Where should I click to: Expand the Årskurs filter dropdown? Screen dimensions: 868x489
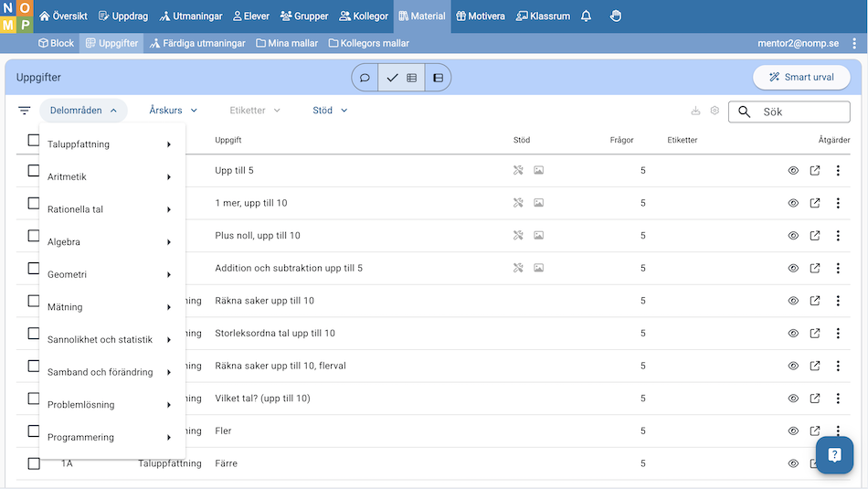[x=173, y=111]
